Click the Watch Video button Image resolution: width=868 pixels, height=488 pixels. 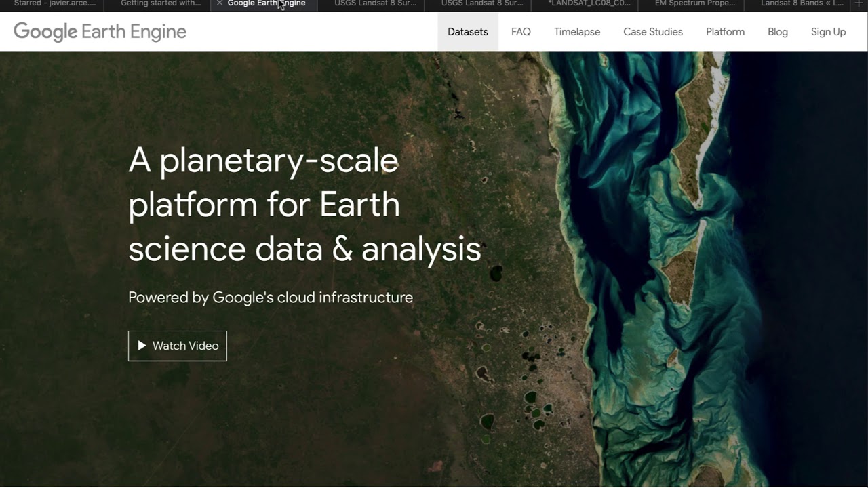(x=178, y=346)
